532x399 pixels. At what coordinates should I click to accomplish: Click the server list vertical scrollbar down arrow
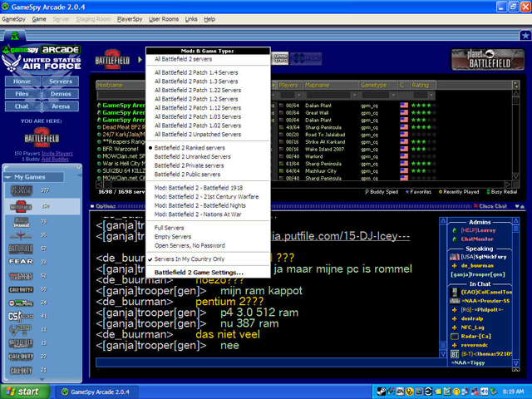[x=515, y=177]
